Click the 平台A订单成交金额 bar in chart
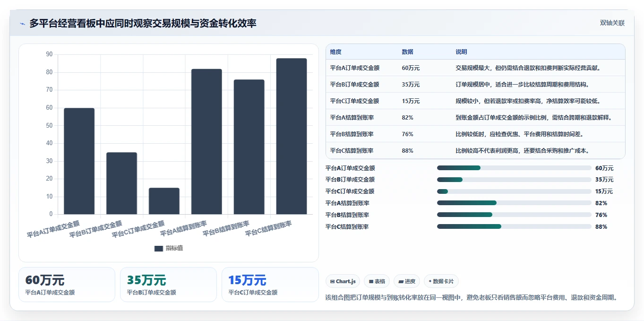Viewport: 644px width, 321px height. tap(79, 161)
